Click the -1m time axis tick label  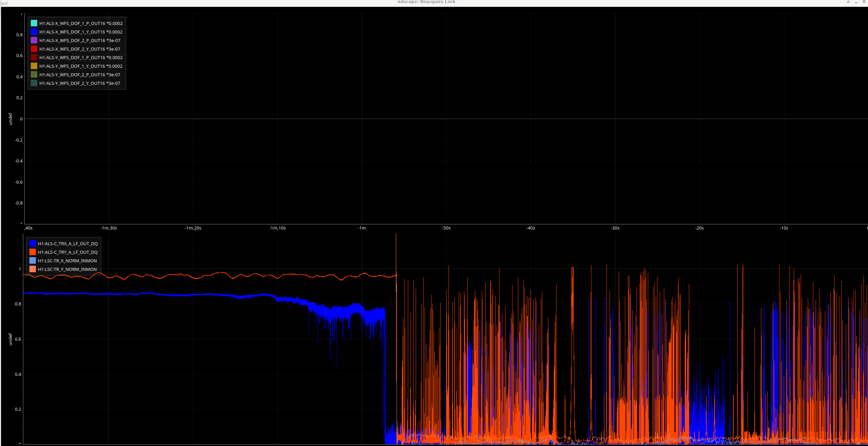(x=362, y=228)
